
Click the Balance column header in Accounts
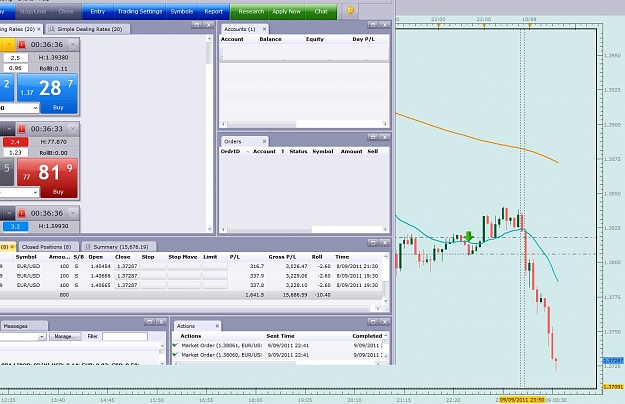tap(270, 39)
